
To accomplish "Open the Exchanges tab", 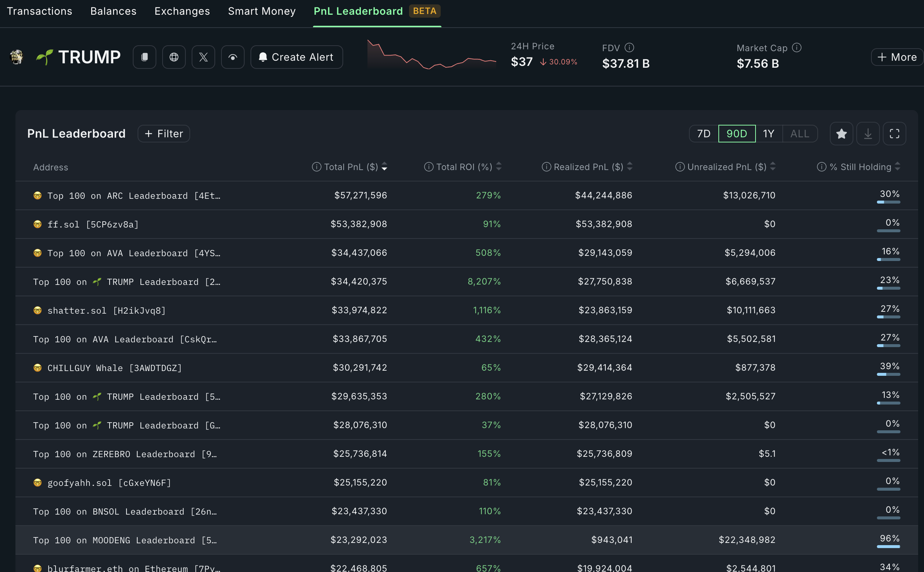I will 182,11.
